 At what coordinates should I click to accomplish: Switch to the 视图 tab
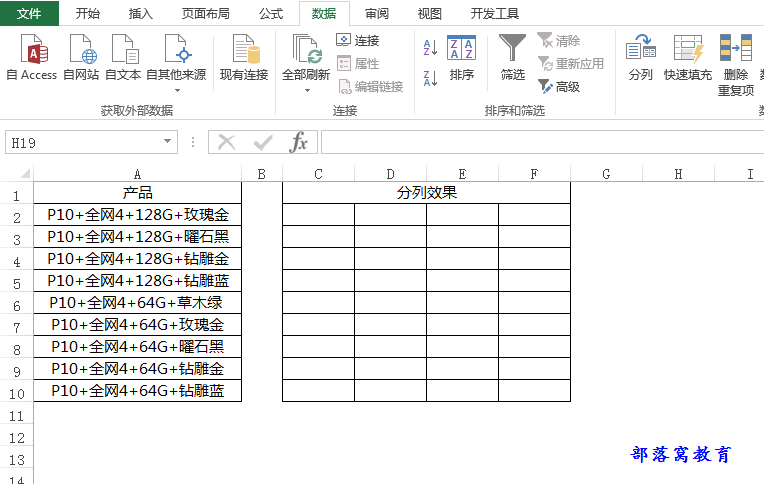click(430, 14)
